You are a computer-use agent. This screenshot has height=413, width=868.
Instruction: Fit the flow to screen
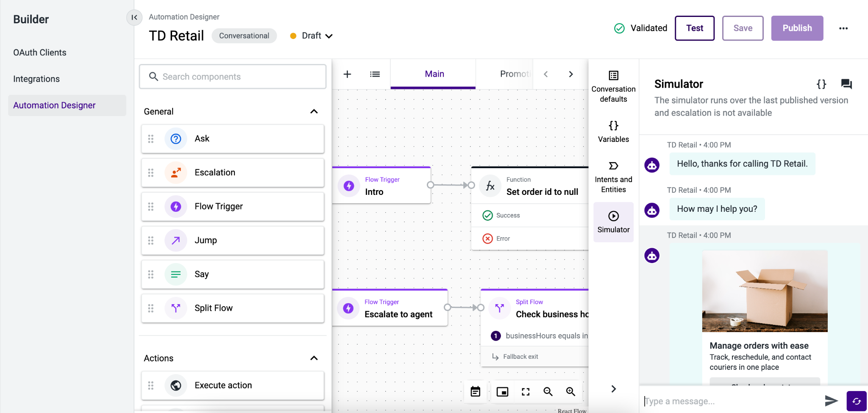[525, 392]
